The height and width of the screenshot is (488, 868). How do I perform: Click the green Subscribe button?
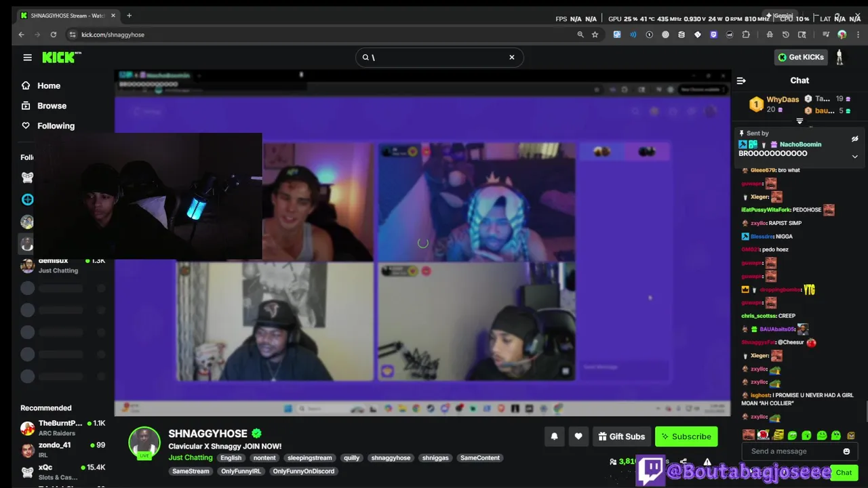point(686,436)
